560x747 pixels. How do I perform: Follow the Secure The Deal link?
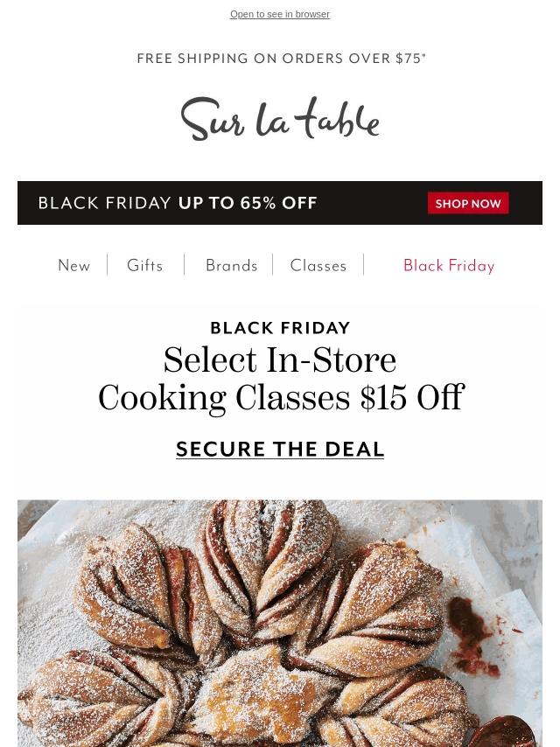[x=280, y=449]
